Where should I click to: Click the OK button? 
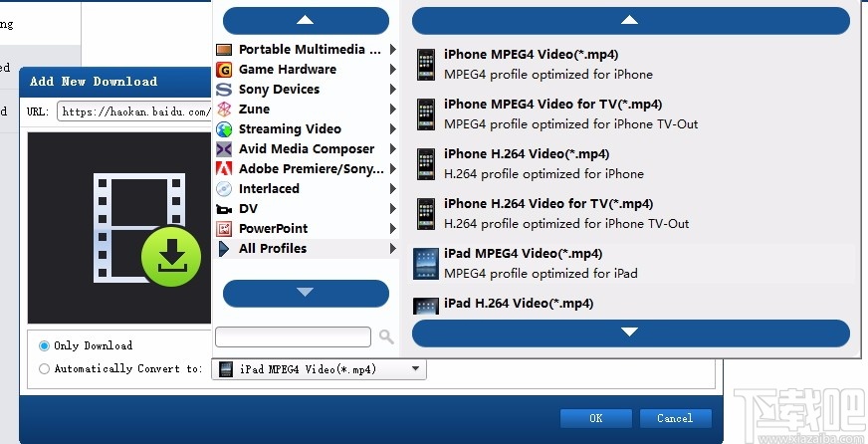596,418
